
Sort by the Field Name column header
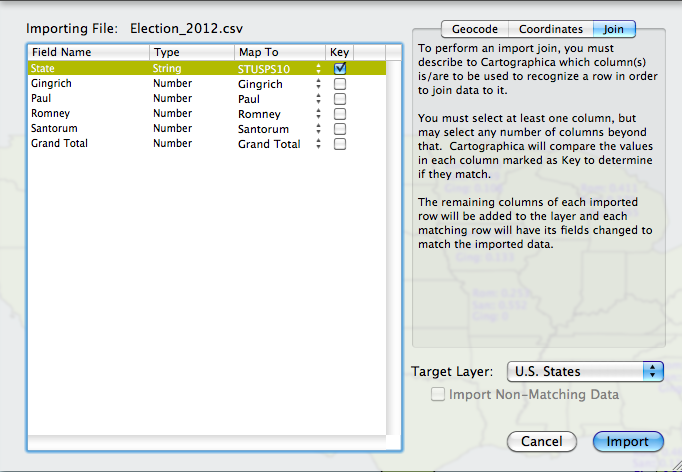point(88,52)
